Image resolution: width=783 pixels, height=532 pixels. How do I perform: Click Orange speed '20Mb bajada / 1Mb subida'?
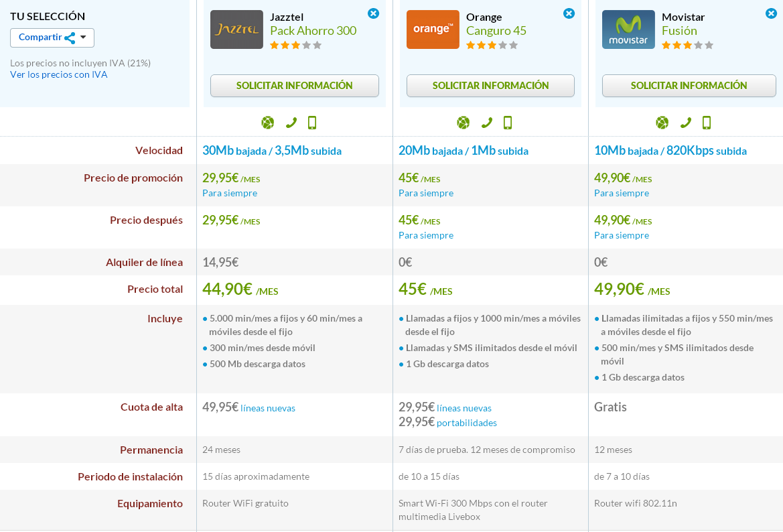464,151
